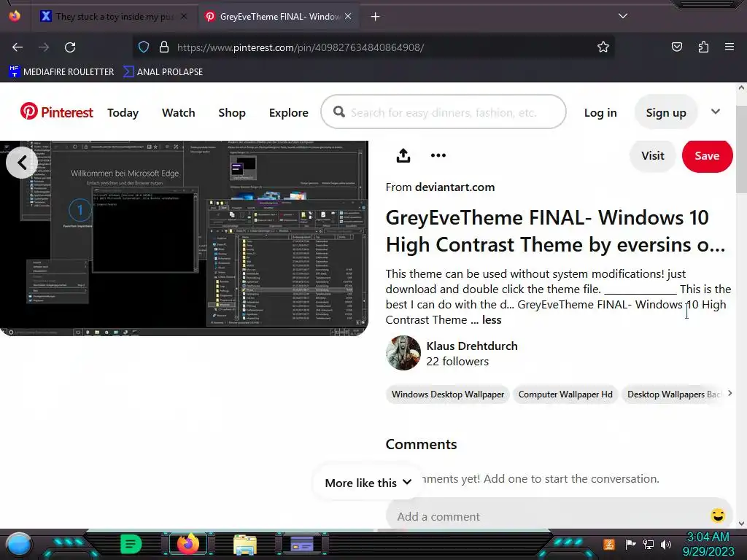
Task: Click the round back arrow on the pin image
Action: 21,163
